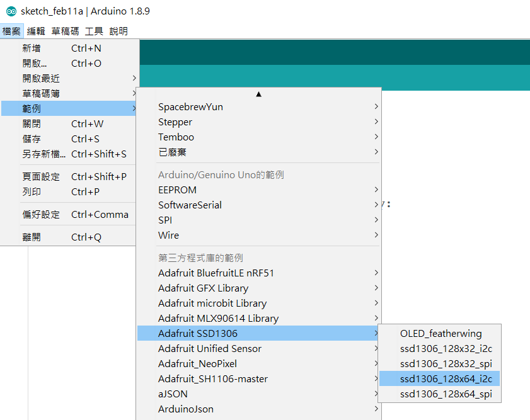Choose 離開 (Ctrl+Q) to quit
The height and width of the screenshot is (420, 530).
(69, 237)
